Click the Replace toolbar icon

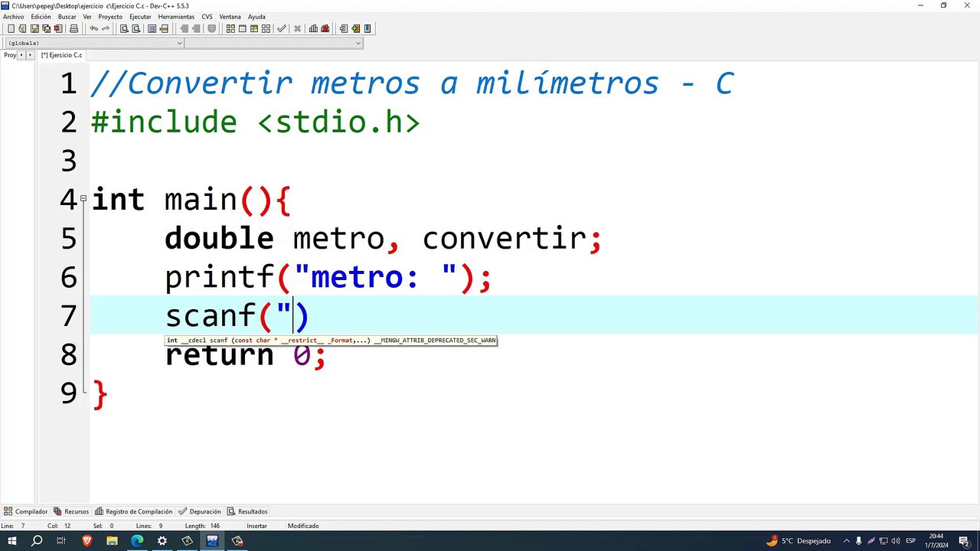(136, 29)
